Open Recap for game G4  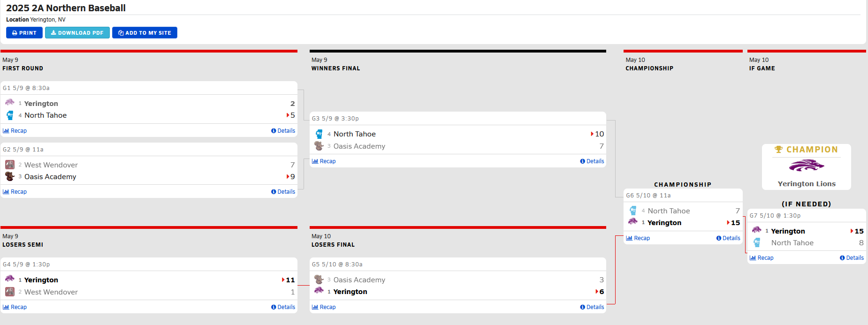point(15,307)
